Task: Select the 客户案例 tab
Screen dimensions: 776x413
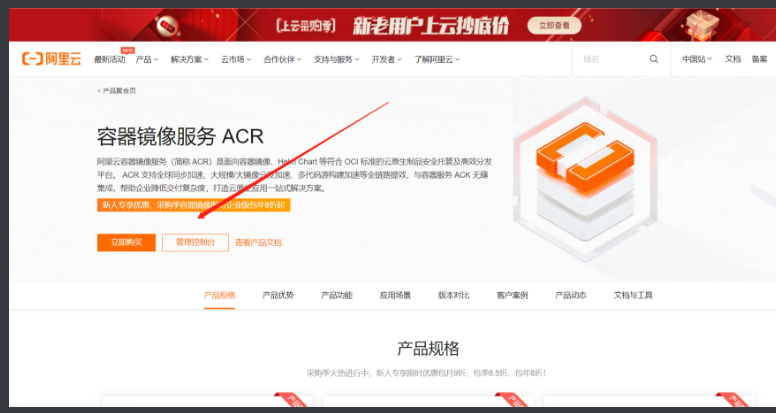Action: pyautogui.click(x=512, y=295)
